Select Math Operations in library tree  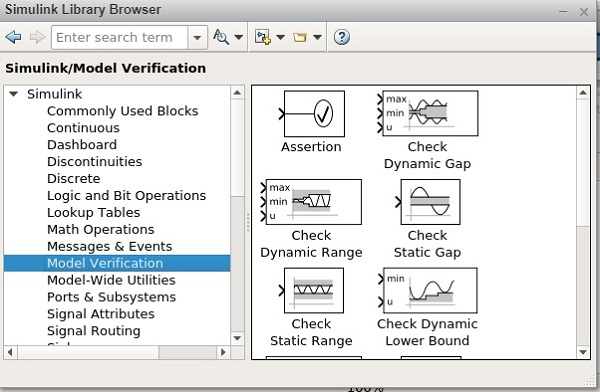(101, 229)
